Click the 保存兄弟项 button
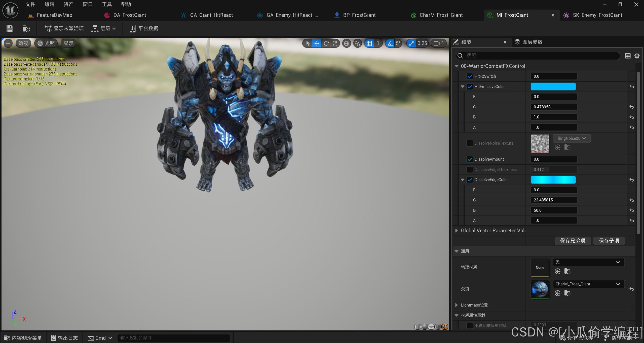 pos(573,241)
